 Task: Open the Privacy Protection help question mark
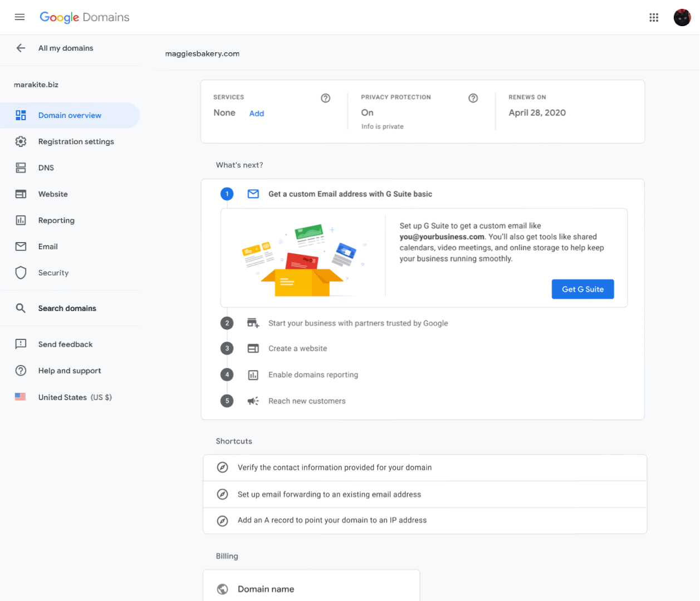click(x=473, y=98)
